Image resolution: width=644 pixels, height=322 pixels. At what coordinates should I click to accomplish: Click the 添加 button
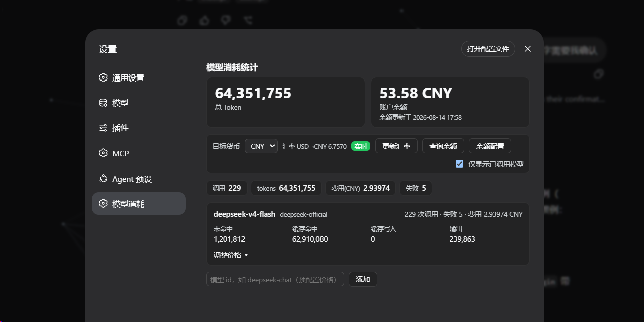point(363,279)
